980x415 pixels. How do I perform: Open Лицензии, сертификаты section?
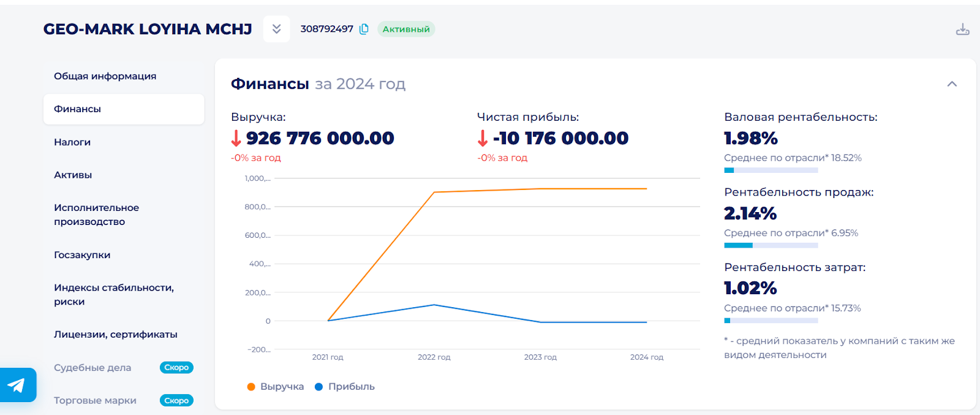click(115, 335)
